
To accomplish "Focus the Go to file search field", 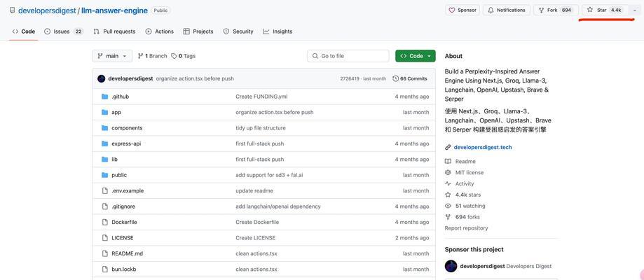I will 348,56.
